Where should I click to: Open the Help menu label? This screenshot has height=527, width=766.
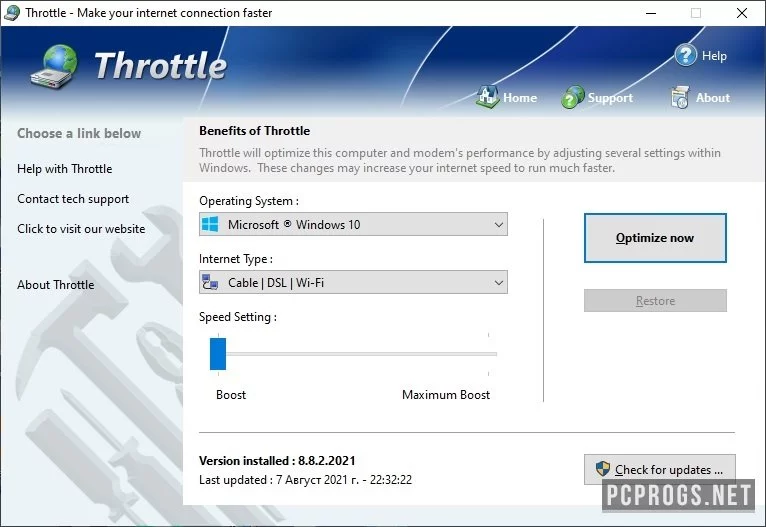tap(714, 56)
